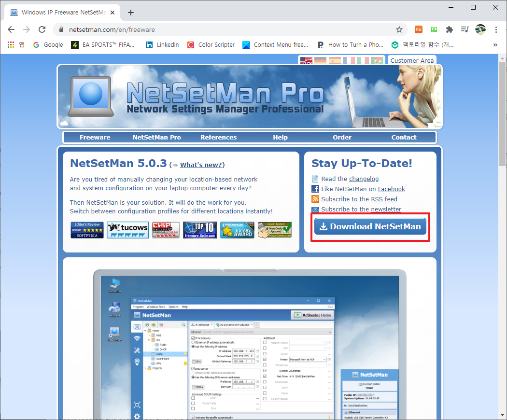
Task: Open the green monitor extension icon
Action: tap(434, 29)
